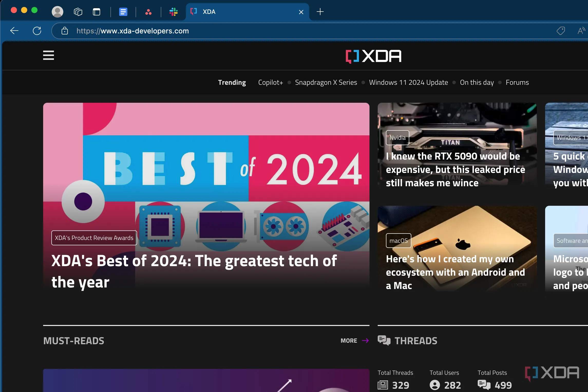This screenshot has height=392, width=588.
Task: Open the hamburger site menu
Action: (49, 55)
